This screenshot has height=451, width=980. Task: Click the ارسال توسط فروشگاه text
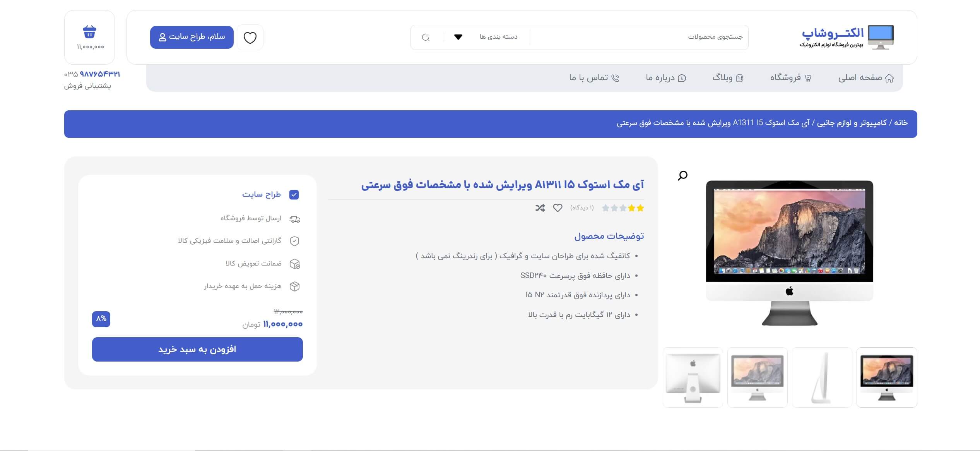(x=251, y=218)
